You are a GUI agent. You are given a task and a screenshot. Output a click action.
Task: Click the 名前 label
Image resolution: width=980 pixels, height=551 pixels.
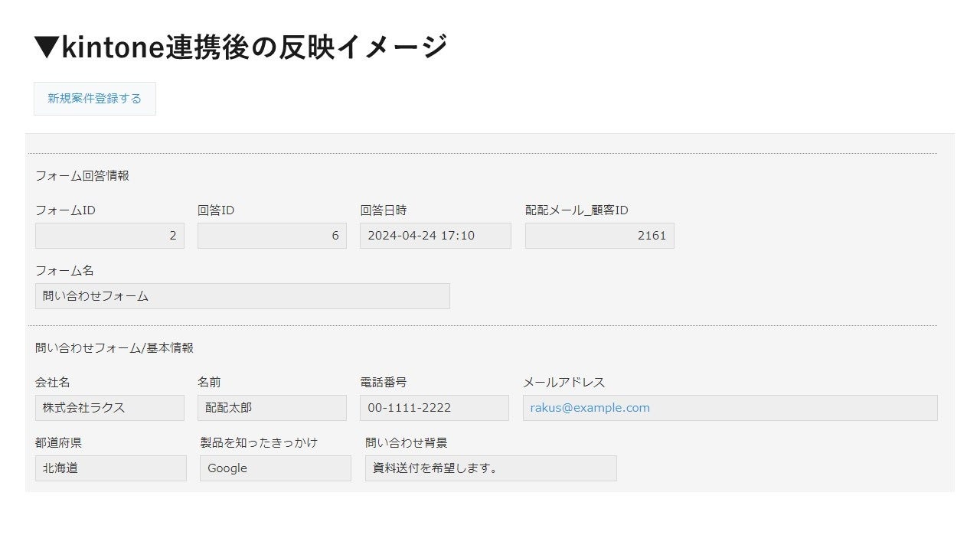point(209,383)
